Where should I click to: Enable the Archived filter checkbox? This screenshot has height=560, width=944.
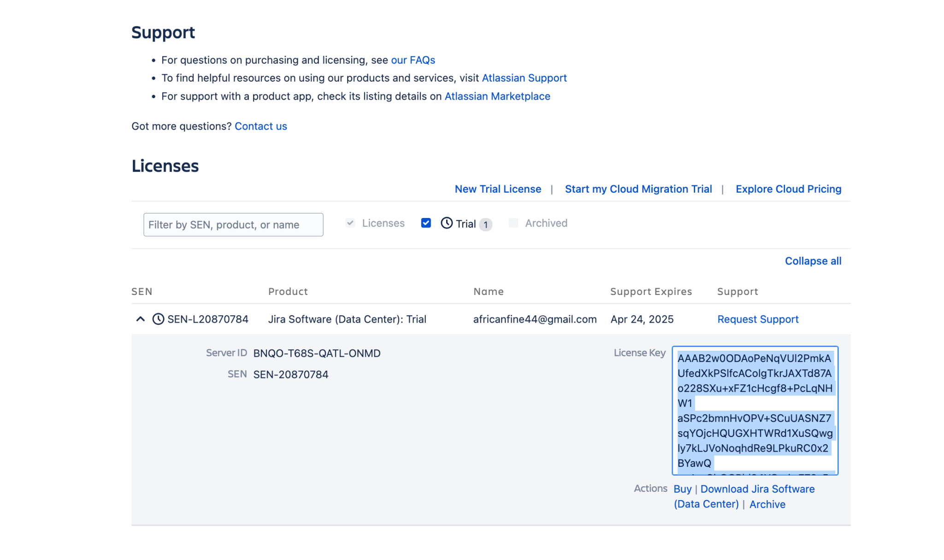point(513,223)
